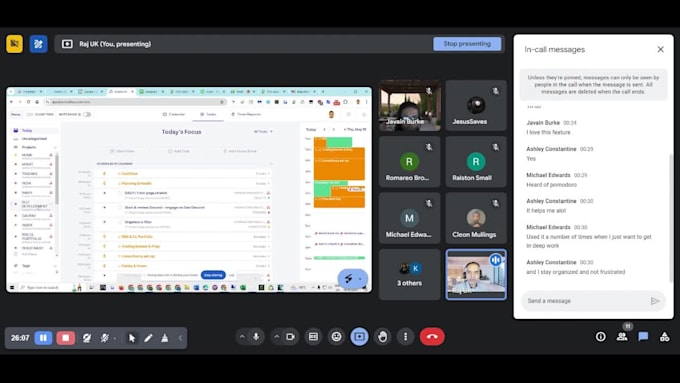Click Add Task in Today's Focus
The image size is (680, 383).
(179, 151)
